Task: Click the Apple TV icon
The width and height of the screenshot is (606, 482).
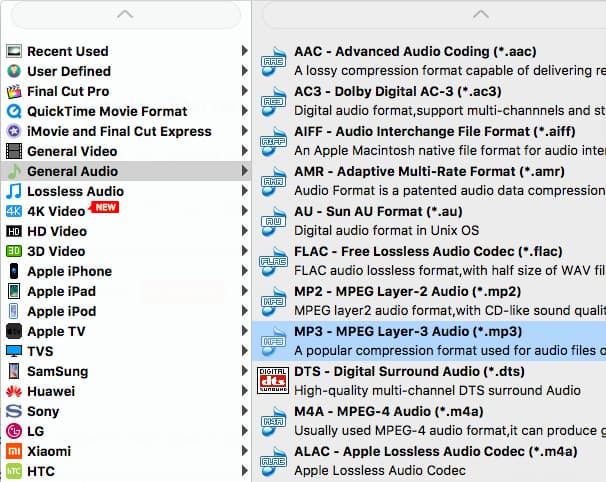Action: 14,331
